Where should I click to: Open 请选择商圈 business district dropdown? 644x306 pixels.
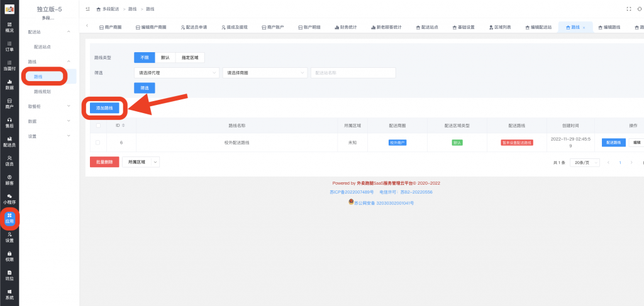coord(265,73)
